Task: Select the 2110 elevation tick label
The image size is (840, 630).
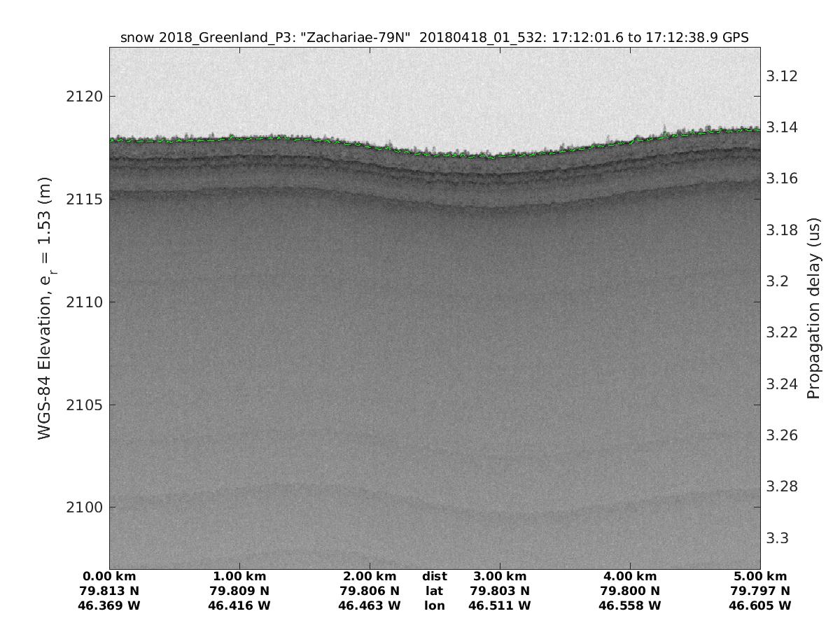Action: click(83, 302)
